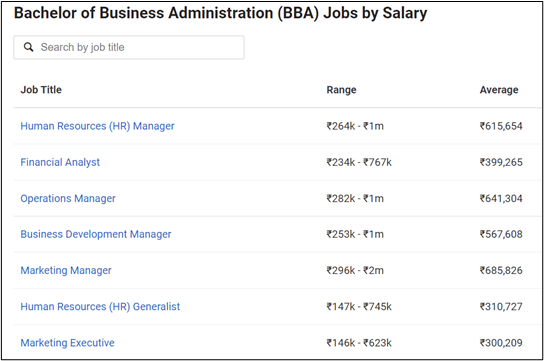Visit the Marketing Manager job page

coord(66,270)
